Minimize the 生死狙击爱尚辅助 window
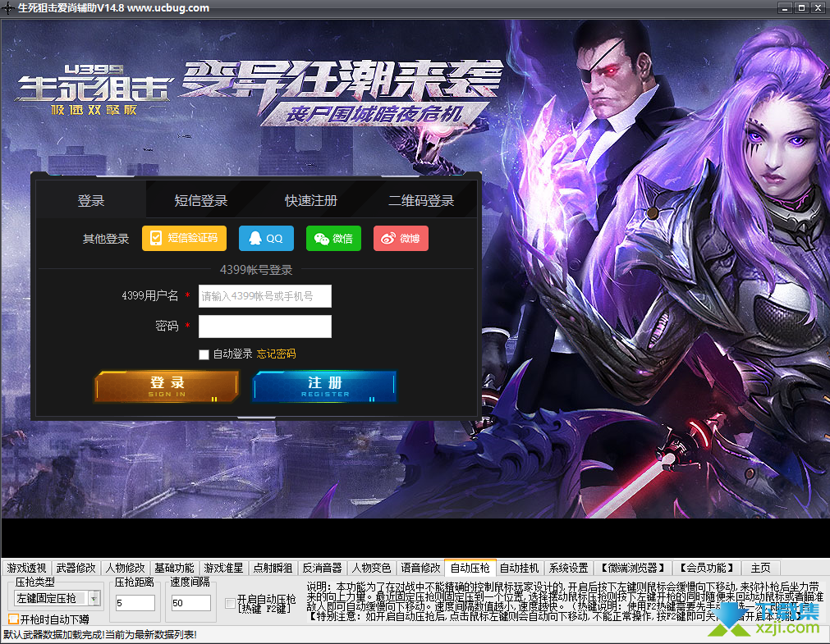Screen dimensions: 830x644 point(785,8)
